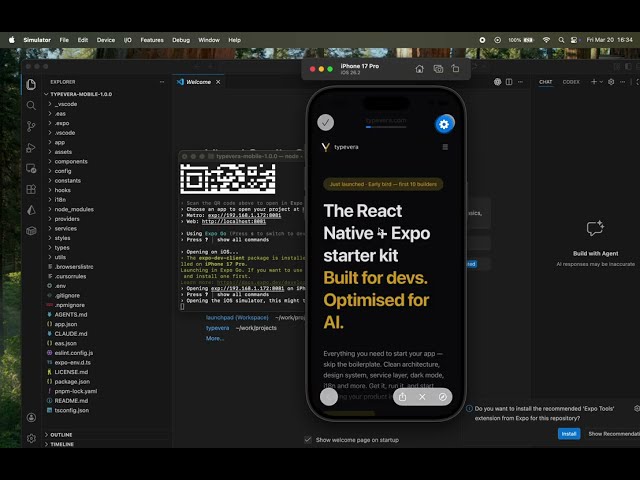This screenshot has width=640, height=480.
Task: Click QR code in terminal window
Action: (228, 179)
